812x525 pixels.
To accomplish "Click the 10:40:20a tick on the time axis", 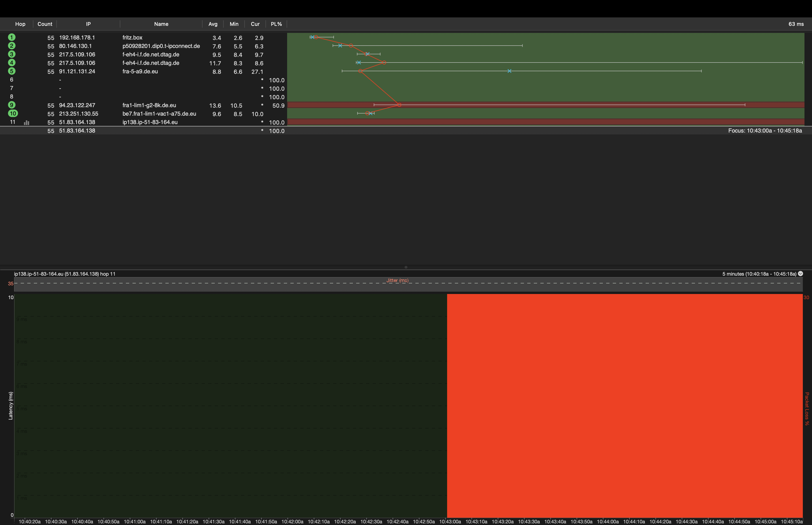I will [30, 521].
